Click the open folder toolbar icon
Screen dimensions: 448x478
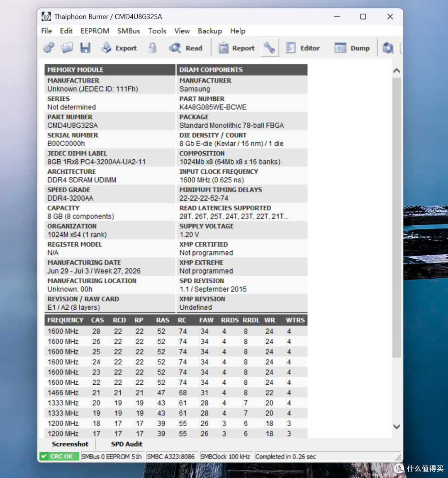[x=67, y=48]
